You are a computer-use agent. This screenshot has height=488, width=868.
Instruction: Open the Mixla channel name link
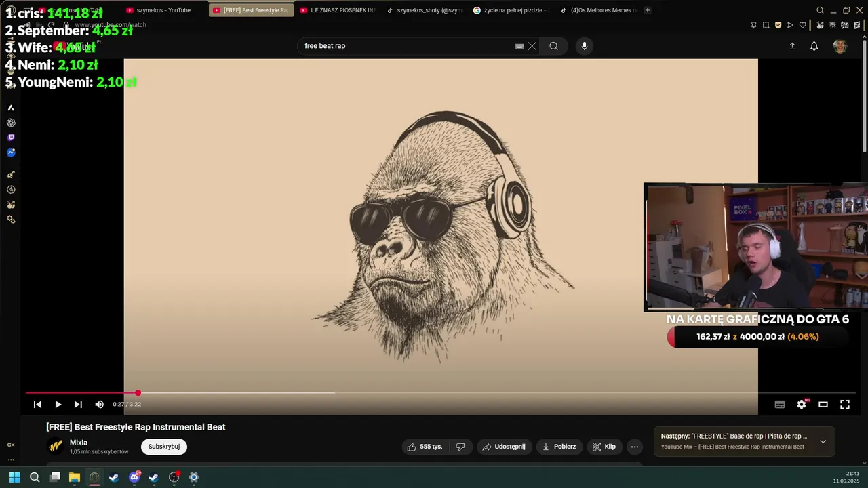pos(79,443)
